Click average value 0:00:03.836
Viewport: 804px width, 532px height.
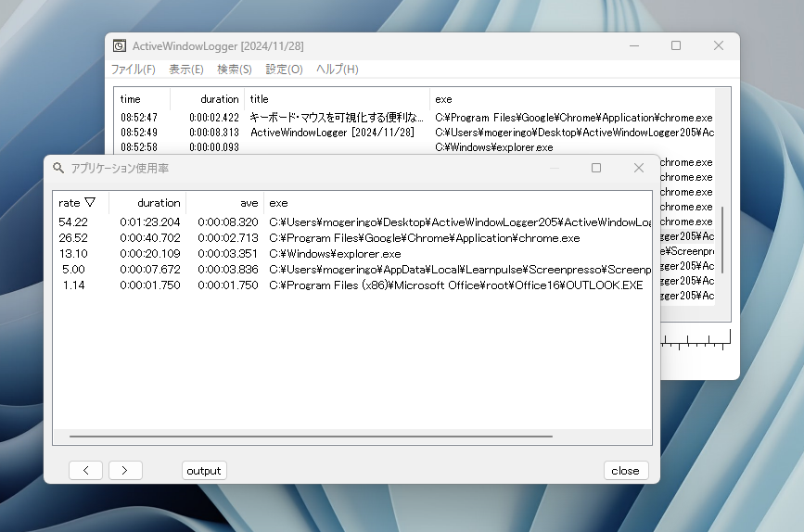(x=228, y=270)
